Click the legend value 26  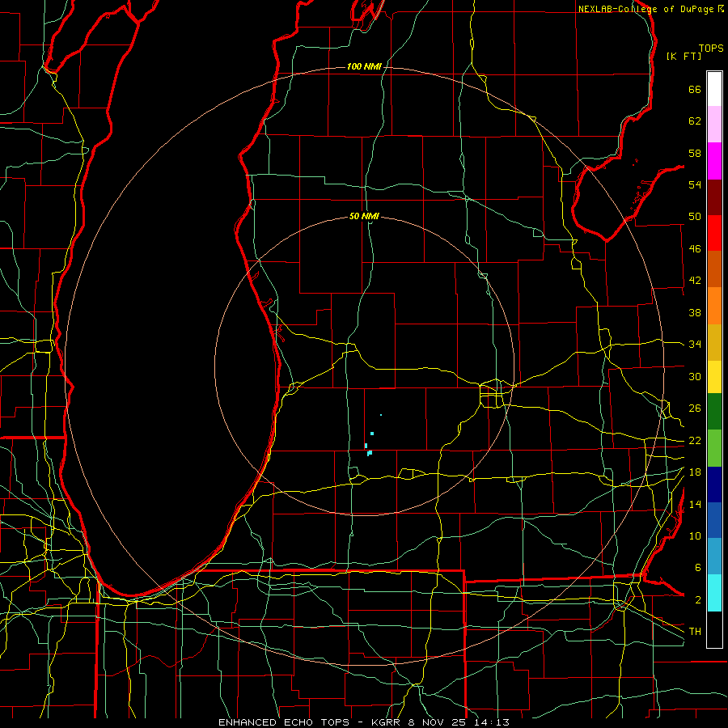pyautogui.click(x=695, y=408)
